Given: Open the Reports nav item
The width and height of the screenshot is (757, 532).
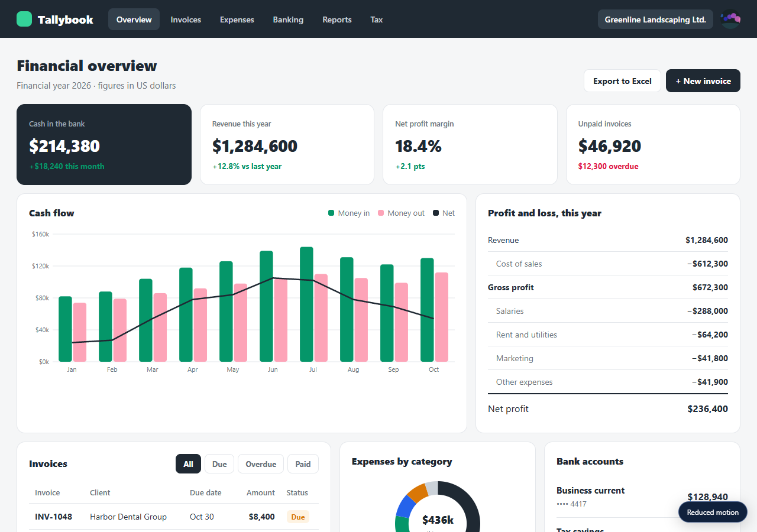Looking at the screenshot, I should 337,20.
